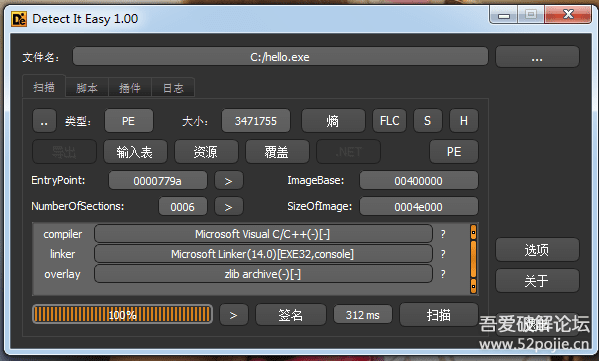Open the 熵 entropy button
599x361 pixels.
[x=333, y=121]
